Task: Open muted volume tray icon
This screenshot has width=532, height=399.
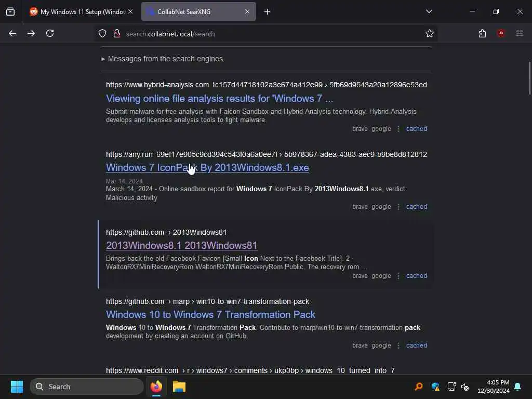Action: (x=465, y=387)
